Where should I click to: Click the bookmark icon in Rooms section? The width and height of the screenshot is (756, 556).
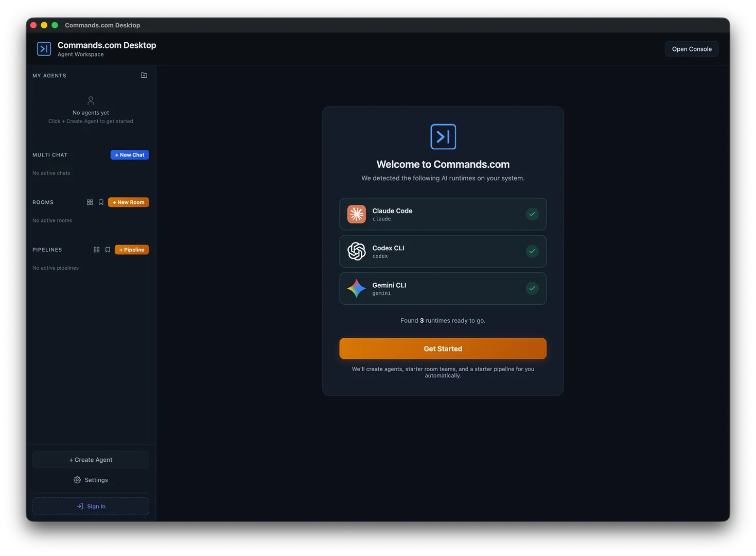101,202
